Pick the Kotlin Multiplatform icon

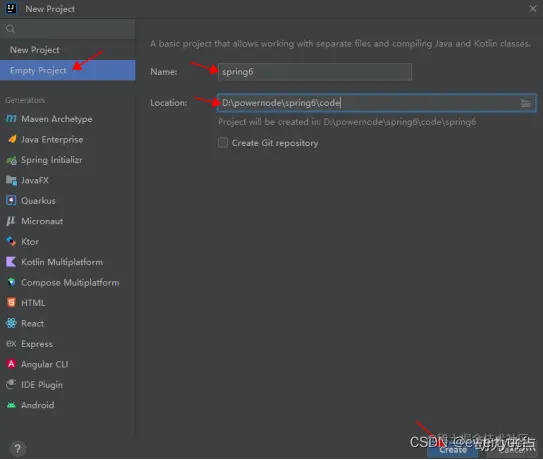click(x=11, y=262)
